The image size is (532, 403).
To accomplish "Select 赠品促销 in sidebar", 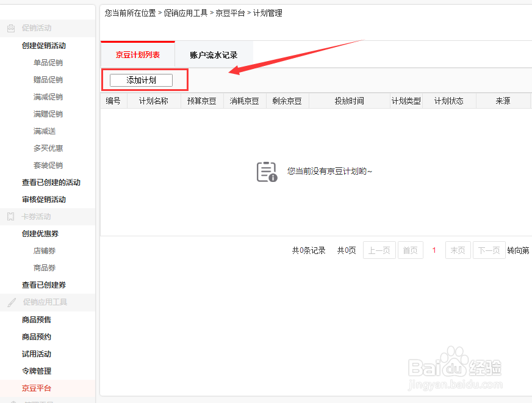I will click(48, 80).
